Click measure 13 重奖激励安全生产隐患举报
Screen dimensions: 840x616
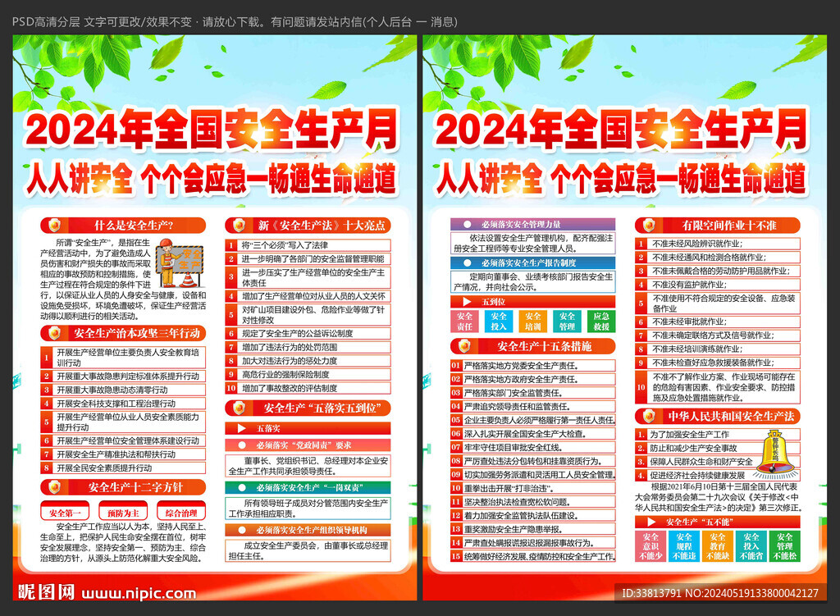[x=533, y=529]
